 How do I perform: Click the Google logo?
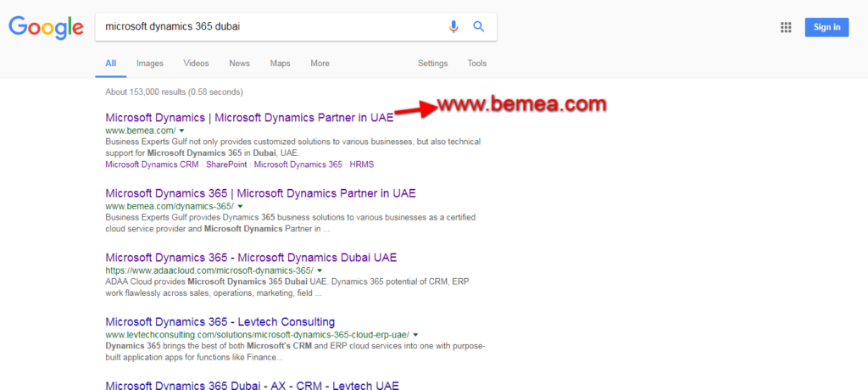click(46, 27)
